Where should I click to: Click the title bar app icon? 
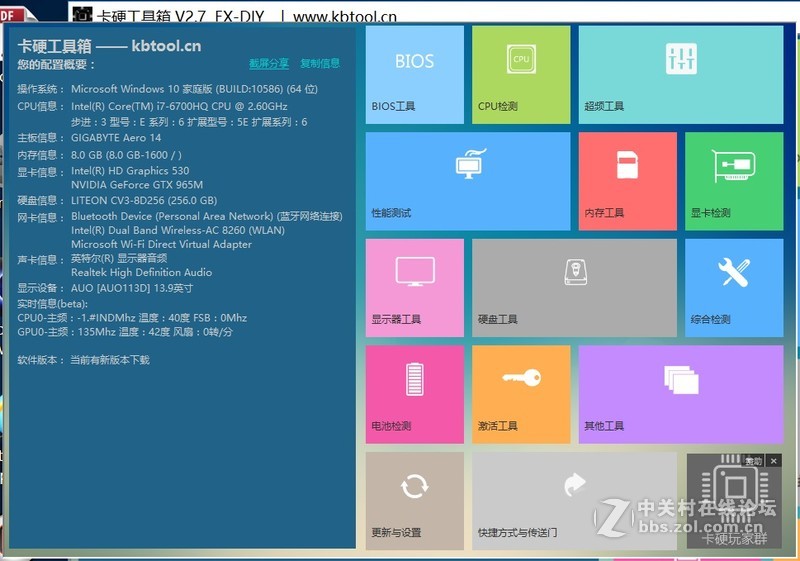[x=82, y=14]
